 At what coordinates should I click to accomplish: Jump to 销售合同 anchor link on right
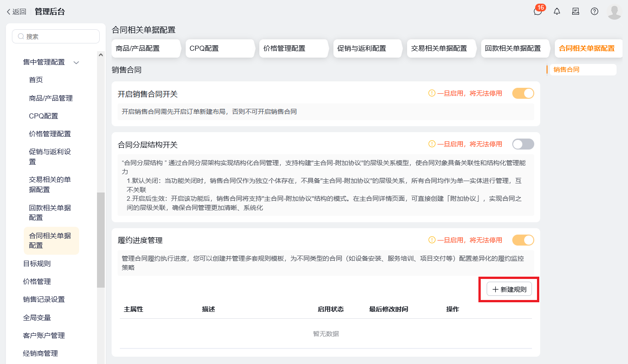566,70
